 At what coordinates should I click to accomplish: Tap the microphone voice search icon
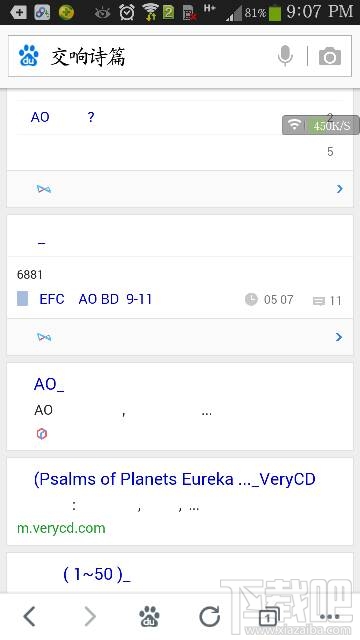click(285, 56)
